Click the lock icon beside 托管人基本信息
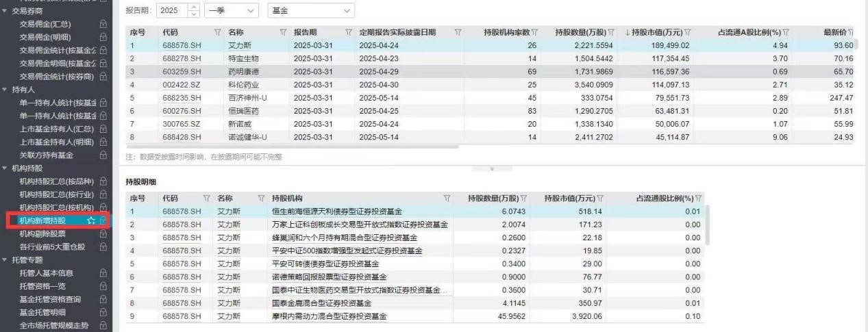Screen dimensions: 868x332 (103, 272)
